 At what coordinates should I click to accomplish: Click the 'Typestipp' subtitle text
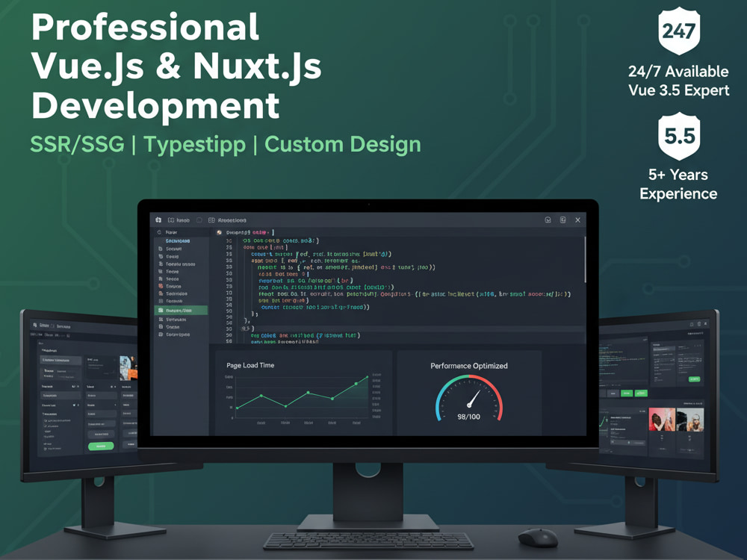[194, 145]
